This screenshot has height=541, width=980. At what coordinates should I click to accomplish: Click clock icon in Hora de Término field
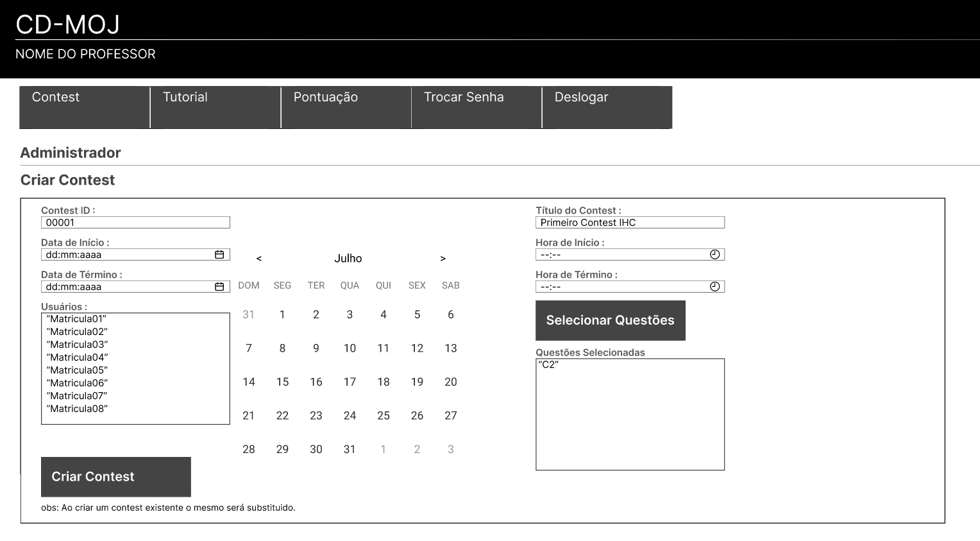(715, 287)
